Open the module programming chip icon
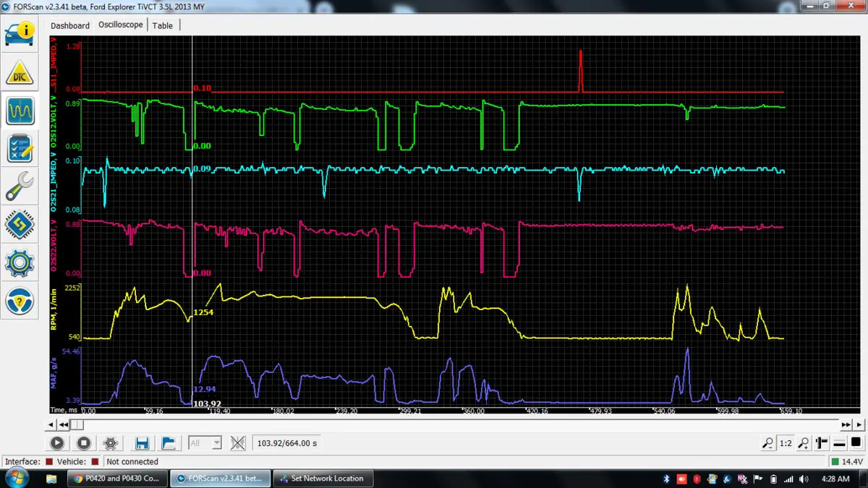The width and height of the screenshot is (868, 488). pos(20,226)
